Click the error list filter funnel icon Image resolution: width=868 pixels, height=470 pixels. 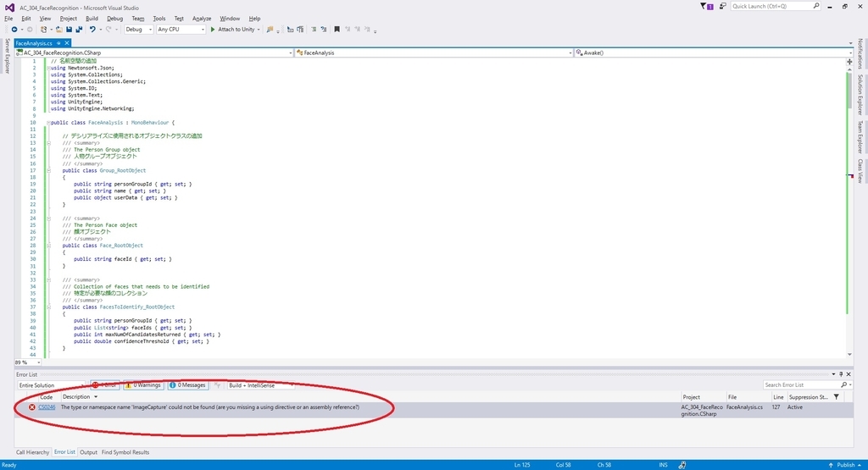(837, 397)
